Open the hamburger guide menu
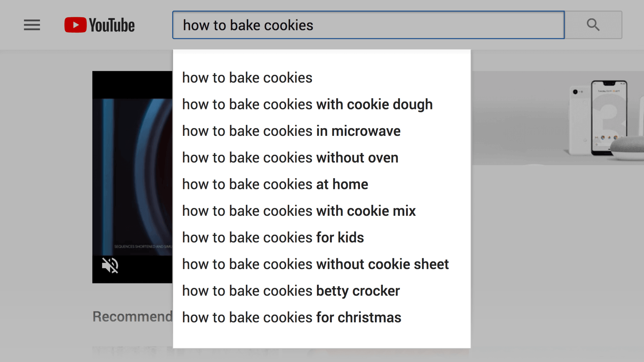This screenshot has width=644, height=362. tap(32, 25)
